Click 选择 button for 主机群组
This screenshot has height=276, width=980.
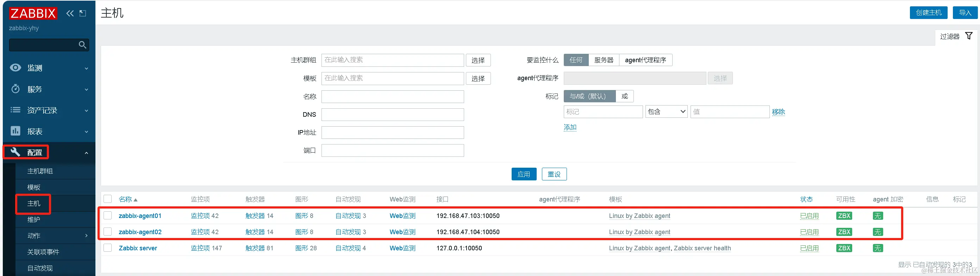pos(478,60)
